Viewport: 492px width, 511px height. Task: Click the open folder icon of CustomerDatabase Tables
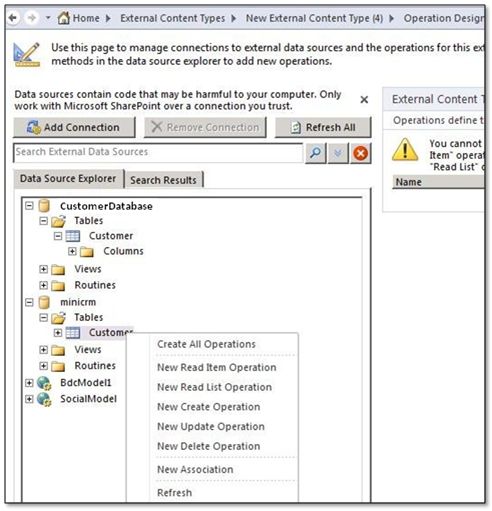click(59, 221)
